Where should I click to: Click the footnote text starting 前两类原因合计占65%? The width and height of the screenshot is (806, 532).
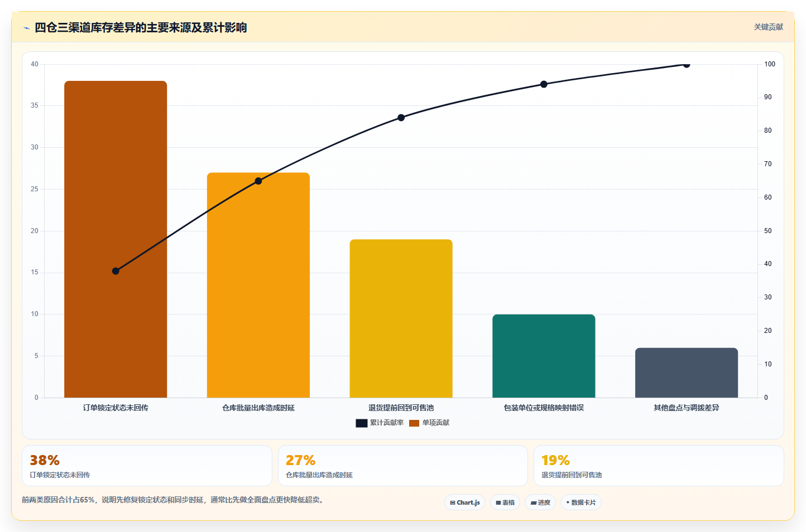click(172, 500)
